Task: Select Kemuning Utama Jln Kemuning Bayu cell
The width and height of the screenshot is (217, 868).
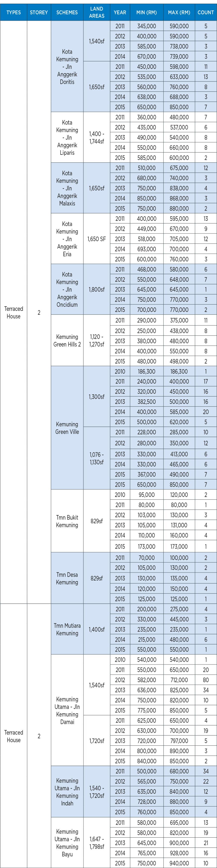Action: [67, 842]
